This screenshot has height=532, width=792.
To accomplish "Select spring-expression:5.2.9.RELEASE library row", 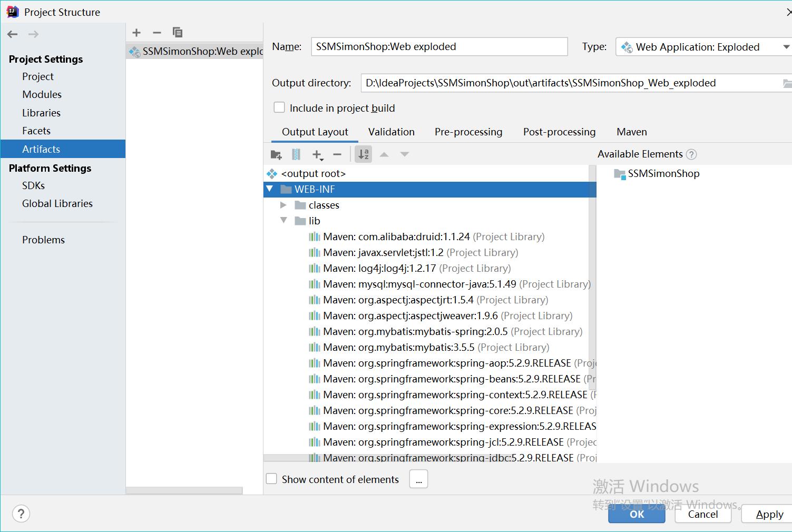I will 429,426.
